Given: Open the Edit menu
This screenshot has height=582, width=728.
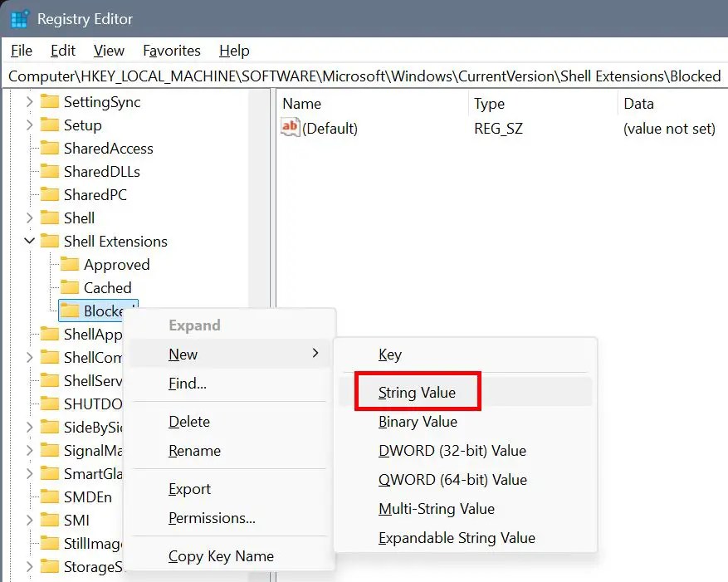Looking at the screenshot, I should (63, 50).
